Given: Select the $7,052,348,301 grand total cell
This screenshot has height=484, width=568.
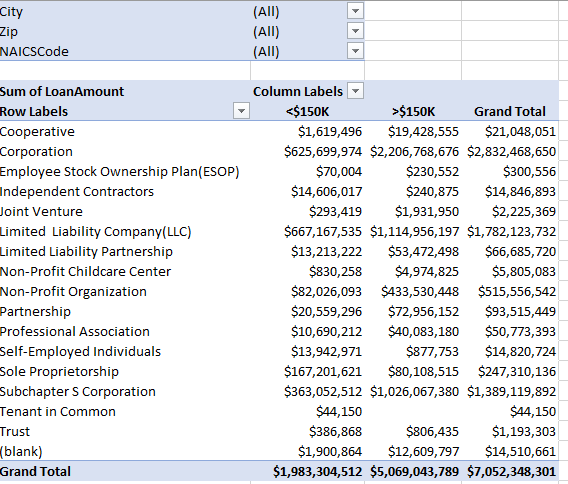Looking at the screenshot, I should pyautogui.click(x=511, y=472).
